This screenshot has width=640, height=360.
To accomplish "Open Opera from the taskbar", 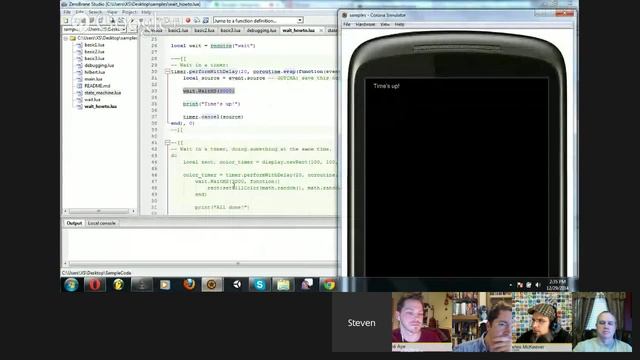I will click(95, 284).
